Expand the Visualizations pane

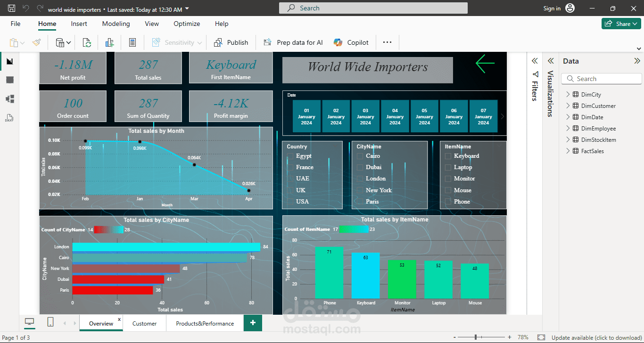pyautogui.click(x=551, y=61)
